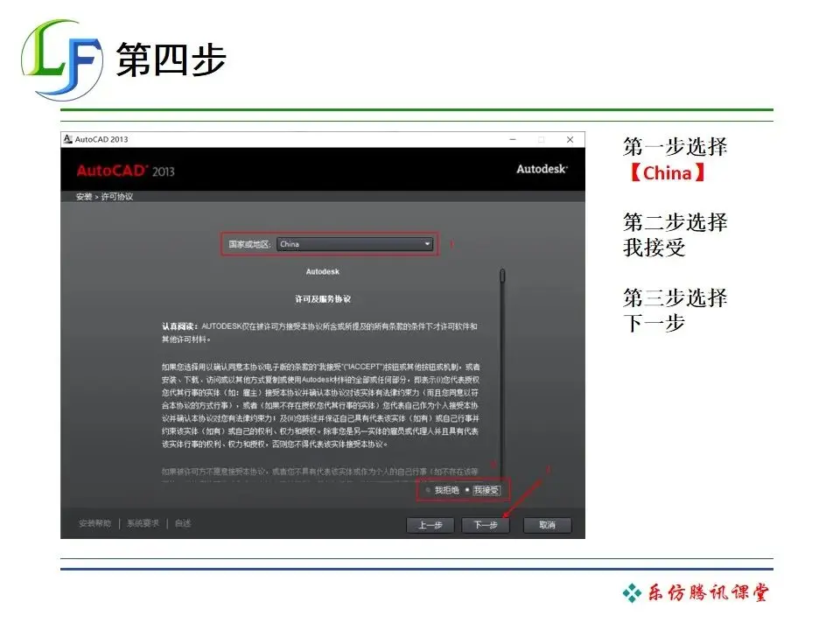Screen dimensions: 840x630
Task: Open the 系统要求 system requirements link
Action: pos(143,523)
